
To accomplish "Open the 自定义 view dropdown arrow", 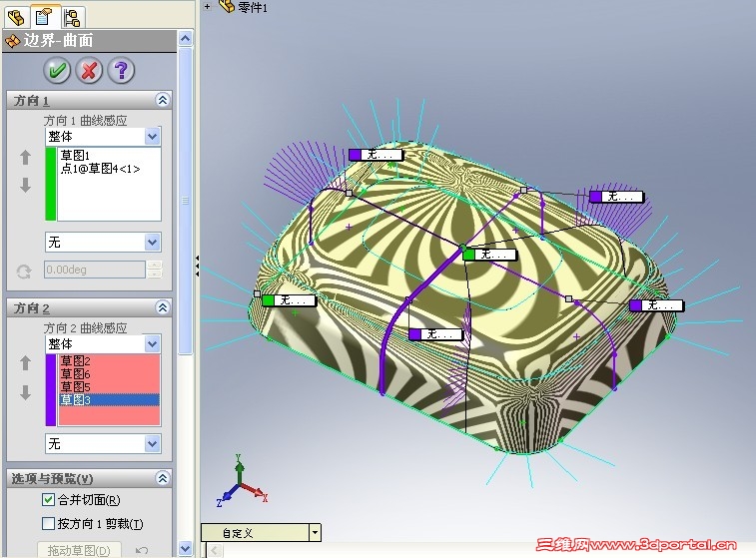I will click(315, 532).
